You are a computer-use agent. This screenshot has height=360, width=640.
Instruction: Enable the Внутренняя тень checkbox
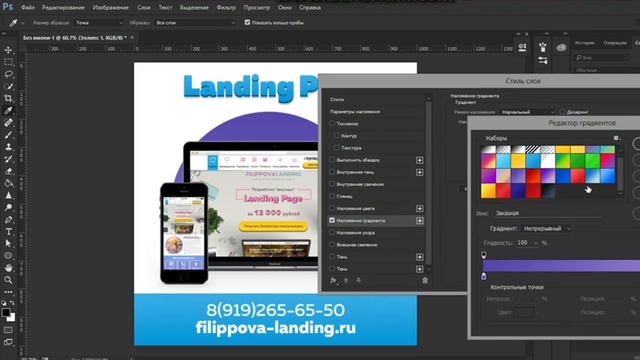tap(332, 172)
